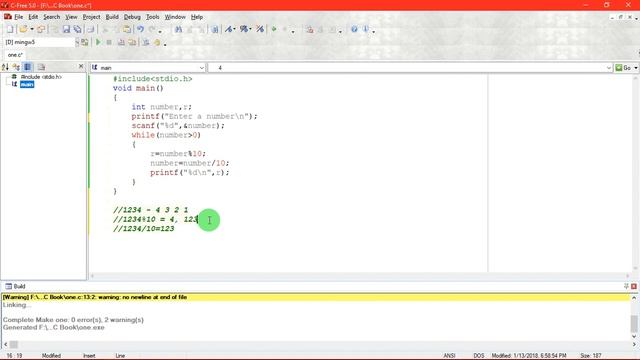Click the Go button
640x360 pixels.
click(623, 68)
